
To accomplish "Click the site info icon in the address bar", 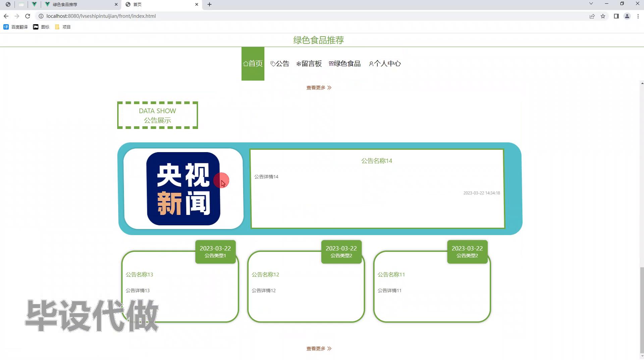I will pos(41,16).
